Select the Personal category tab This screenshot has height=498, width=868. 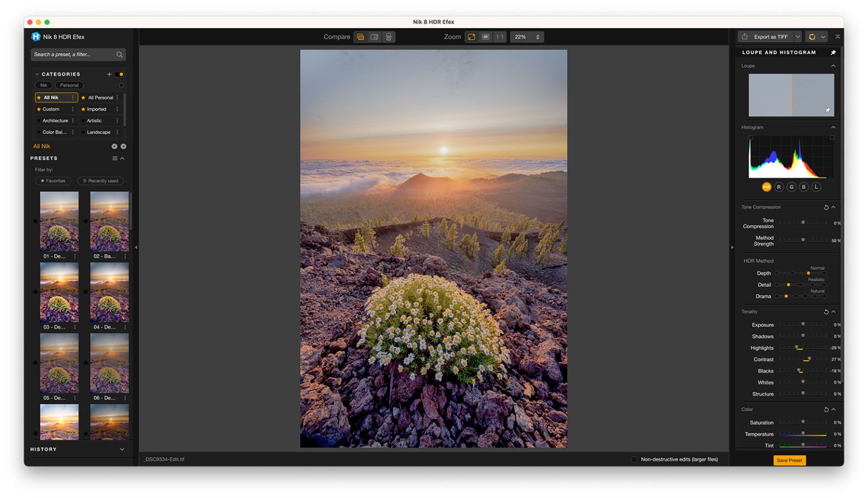69,85
